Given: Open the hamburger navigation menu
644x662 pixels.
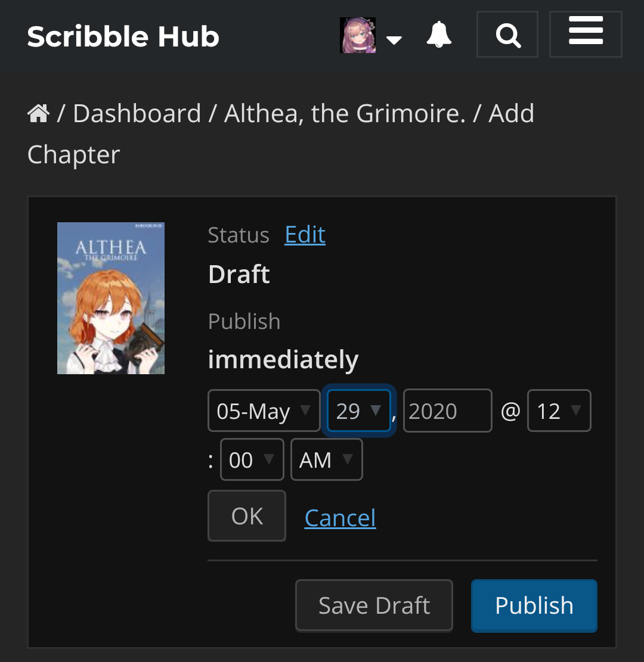Looking at the screenshot, I should [x=585, y=34].
